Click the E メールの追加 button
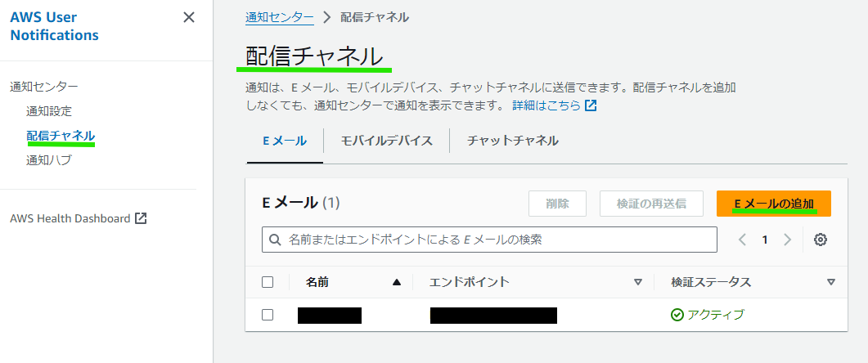Screen dimensions: 868x363 click(774, 204)
